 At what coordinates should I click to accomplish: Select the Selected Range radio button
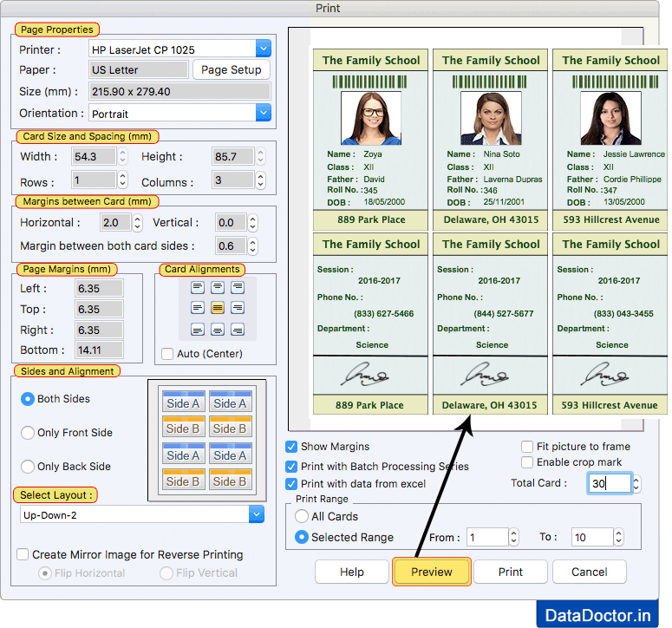(x=302, y=537)
